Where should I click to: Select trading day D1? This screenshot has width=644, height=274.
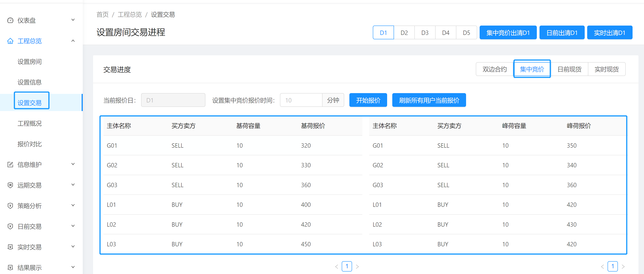coord(383,32)
